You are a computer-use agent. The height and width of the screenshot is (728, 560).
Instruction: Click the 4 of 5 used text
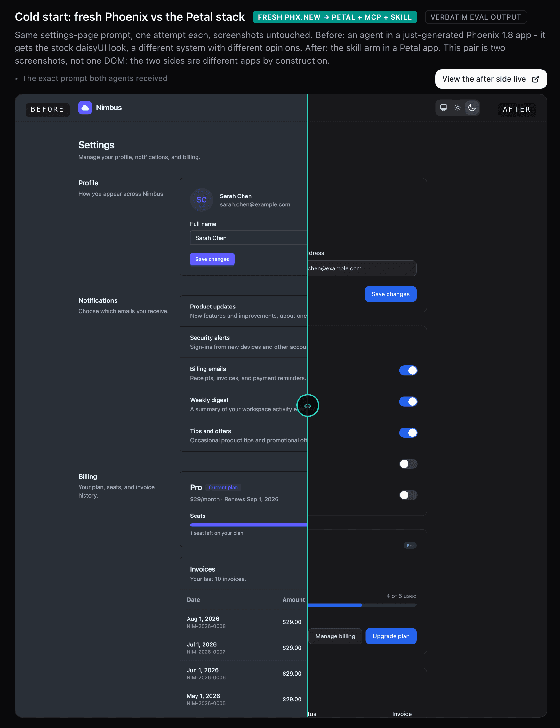tap(401, 596)
